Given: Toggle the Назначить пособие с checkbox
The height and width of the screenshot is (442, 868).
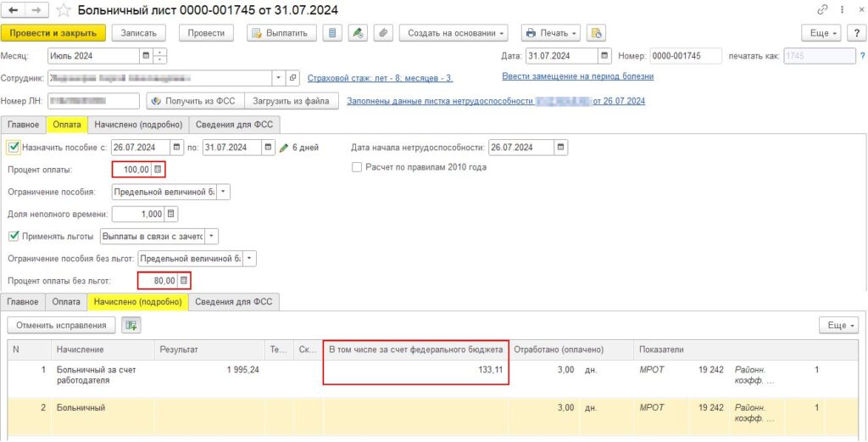Looking at the screenshot, I should [x=14, y=148].
